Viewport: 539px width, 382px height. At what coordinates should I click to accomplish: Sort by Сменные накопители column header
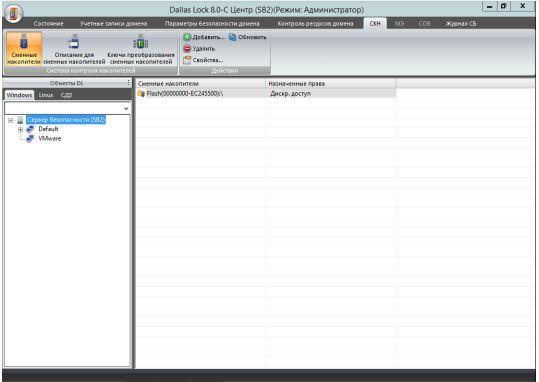coord(201,84)
